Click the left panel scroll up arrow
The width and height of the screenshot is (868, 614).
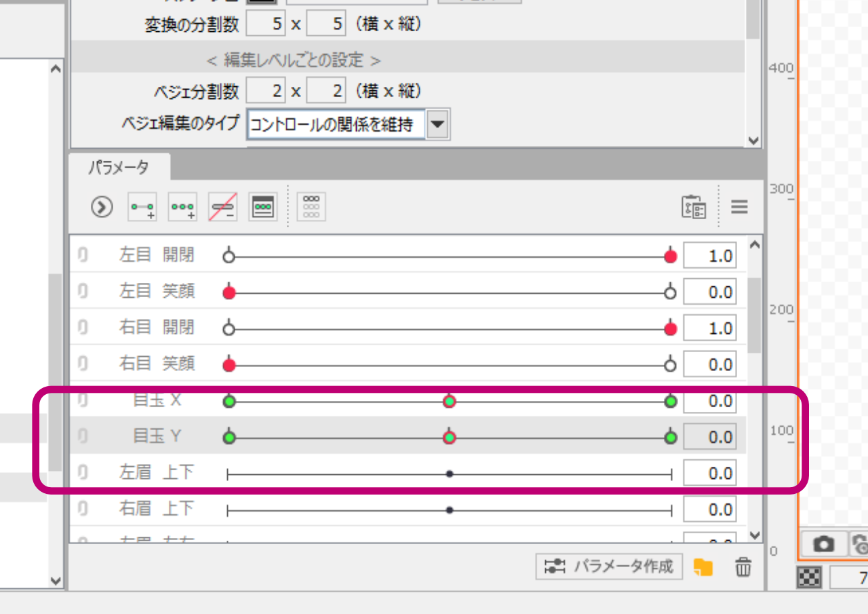click(56, 69)
